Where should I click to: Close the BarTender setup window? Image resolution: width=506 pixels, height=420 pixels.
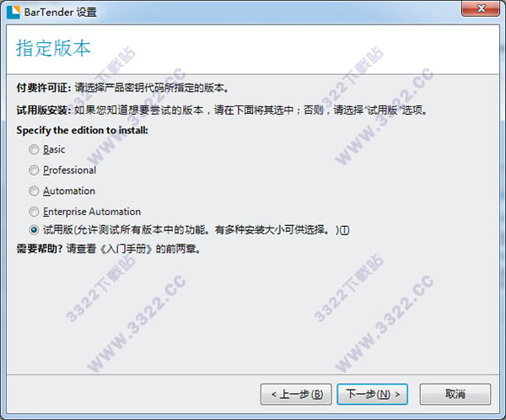(x=481, y=8)
